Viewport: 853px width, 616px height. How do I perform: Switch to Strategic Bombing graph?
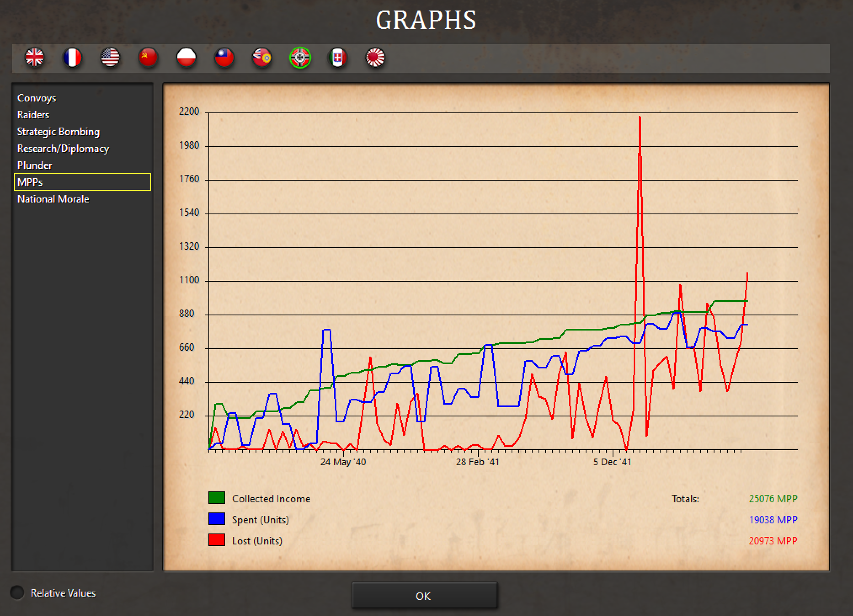coord(58,132)
